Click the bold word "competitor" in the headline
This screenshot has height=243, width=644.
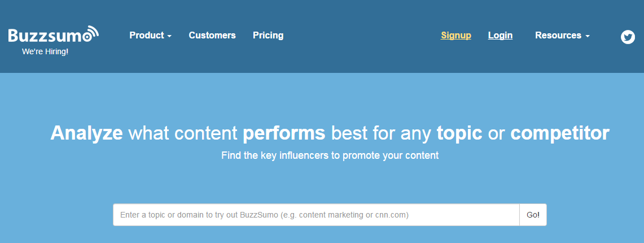(x=560, y=133)
